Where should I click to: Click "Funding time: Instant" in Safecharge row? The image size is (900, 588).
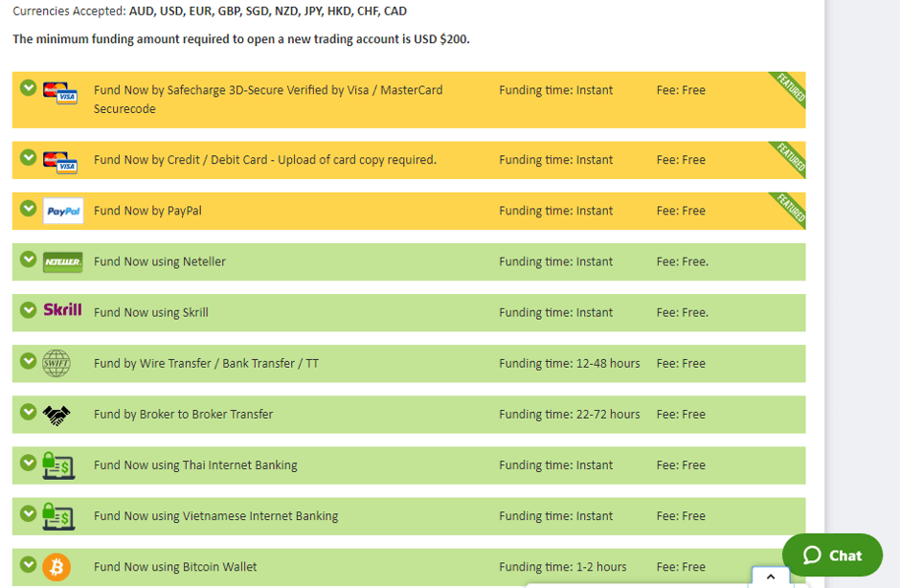[x=555, y=90]
